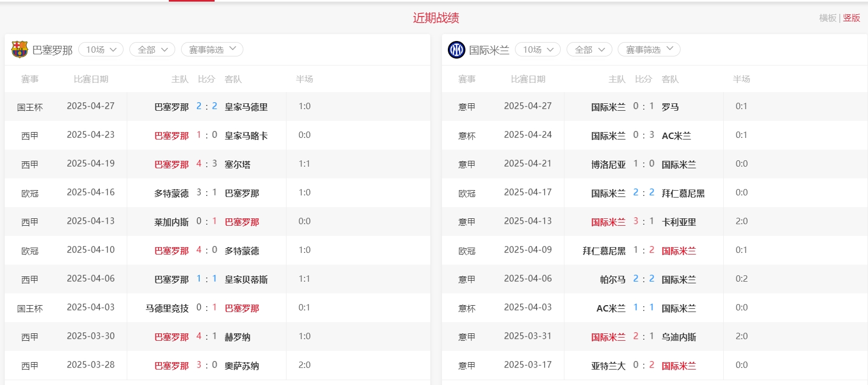Switch to 横板 horizontal layout
Image resolution: width=868 pixels, height=385 pixels.
pyautogui.click(x=828, y=18)
